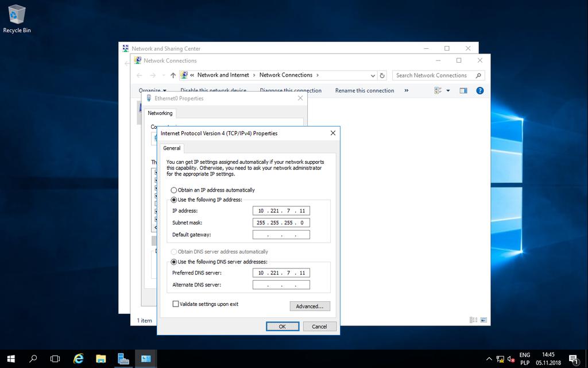This screenshot has height=368, width=588.
Task: Open Task View on the taskbar
Action: click(x=55, y=359)
